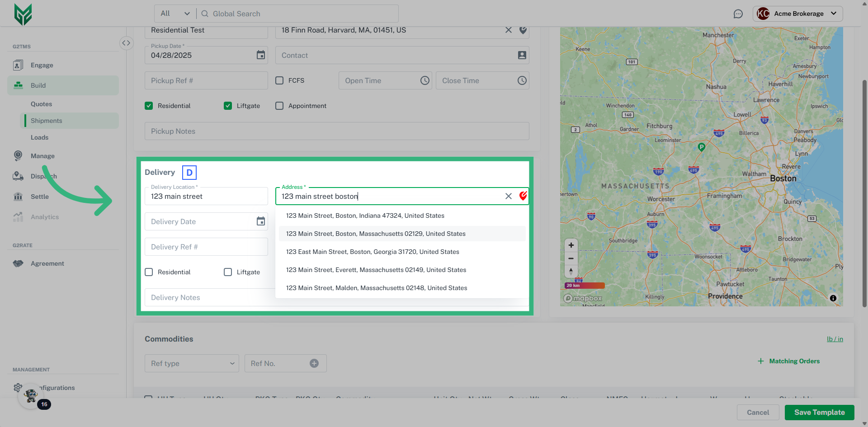Viewport: 868px width, 427px height.
Task: Select 123 Main Street, Boston, Massachusetts suggestion
Action: [x=376, y=234]
